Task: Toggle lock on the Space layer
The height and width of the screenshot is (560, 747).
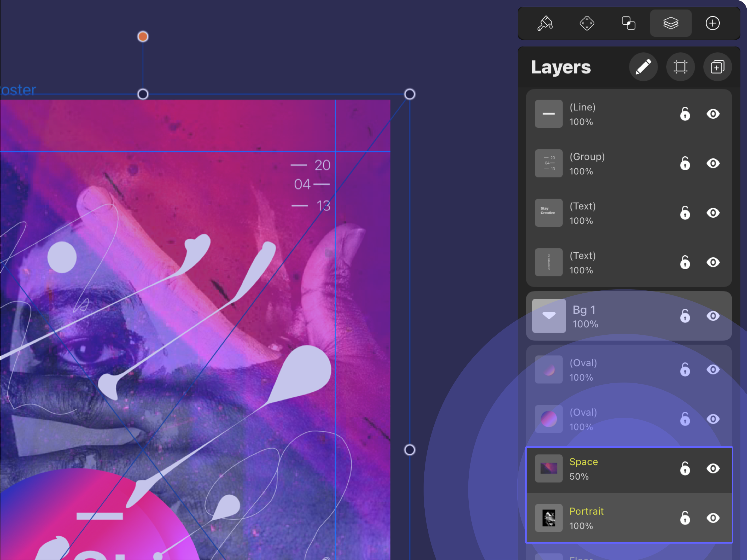Action: coord(685,468)
